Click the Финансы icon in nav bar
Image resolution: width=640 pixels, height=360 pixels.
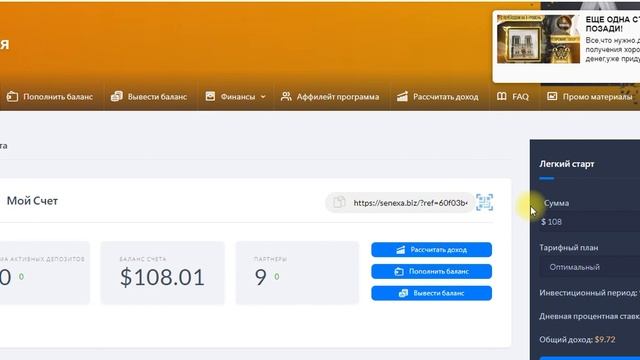pos(210,96)
